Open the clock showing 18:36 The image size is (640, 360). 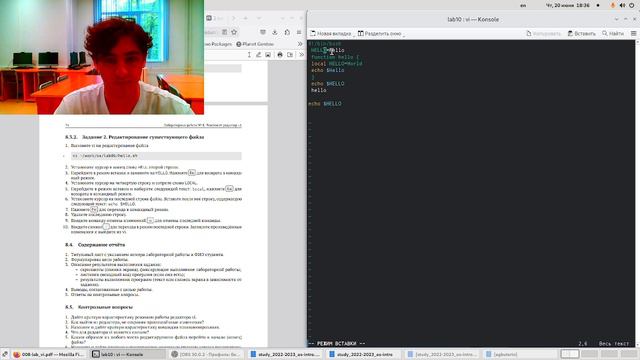[567, 5]
